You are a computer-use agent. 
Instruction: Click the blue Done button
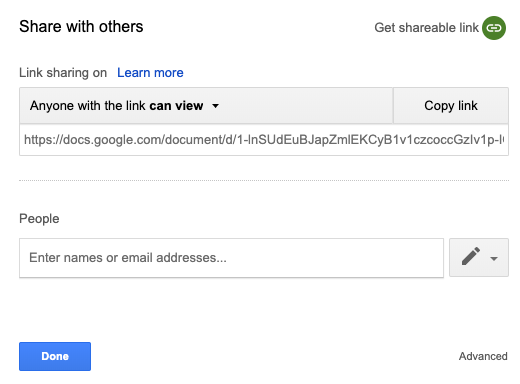[55, 356]
